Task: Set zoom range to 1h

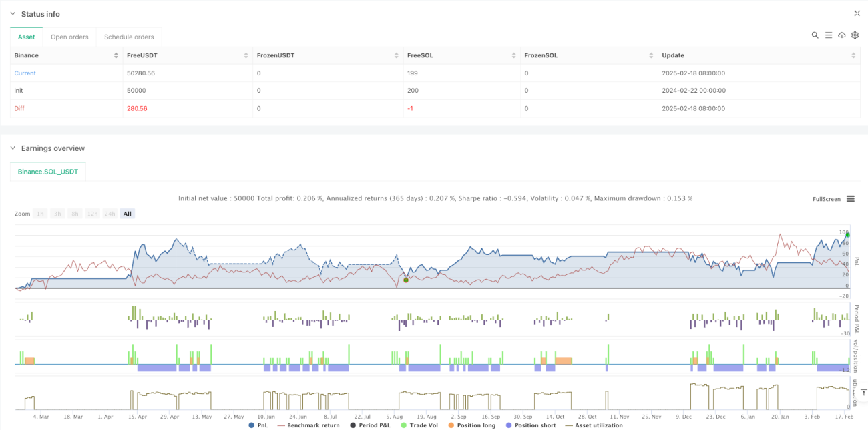Action: [41, 214]
